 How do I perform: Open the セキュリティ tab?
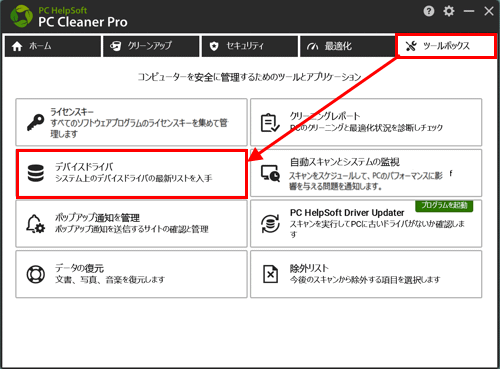(x=250, y=46)
